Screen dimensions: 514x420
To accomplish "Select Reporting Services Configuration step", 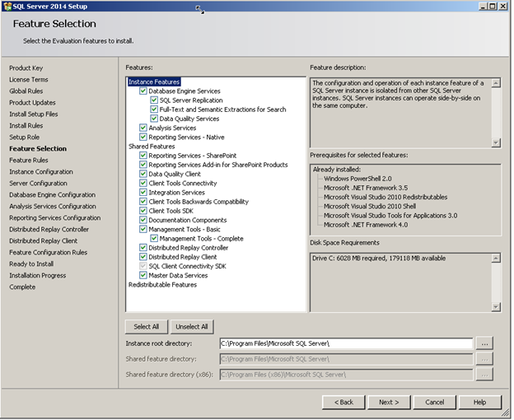I will 54,217.
